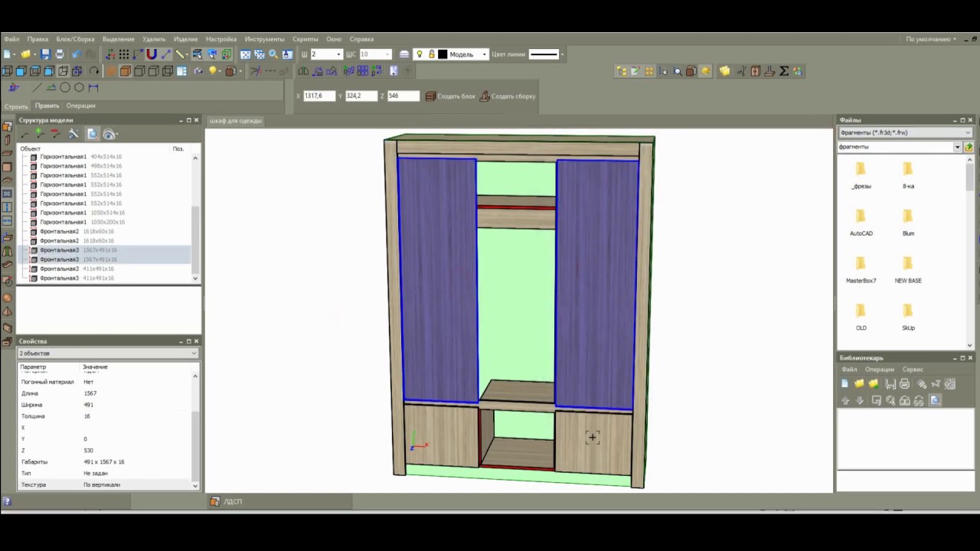The width and height of the screenshot is (980, 551).
Task: Toggle the light bulb layer visibility icon
Action: click(419, 54)
